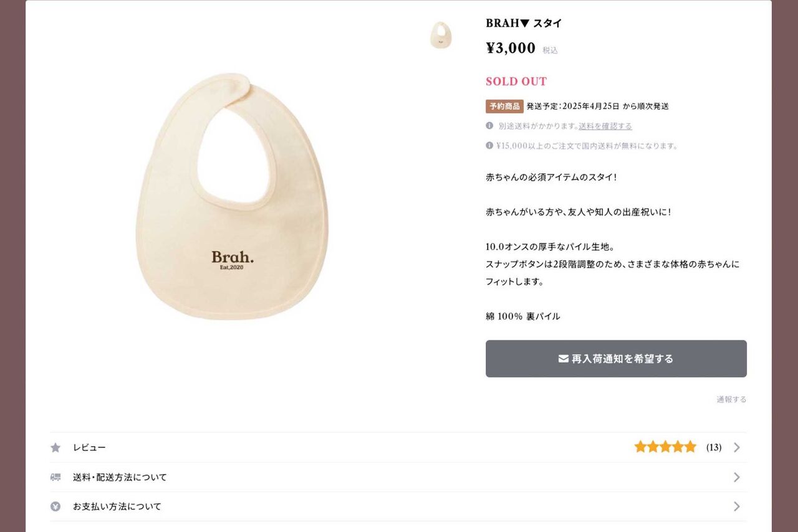Click the info icon beside 別途送料がかかります
This screenshot has width=798, height=532.
click(489, 125)
